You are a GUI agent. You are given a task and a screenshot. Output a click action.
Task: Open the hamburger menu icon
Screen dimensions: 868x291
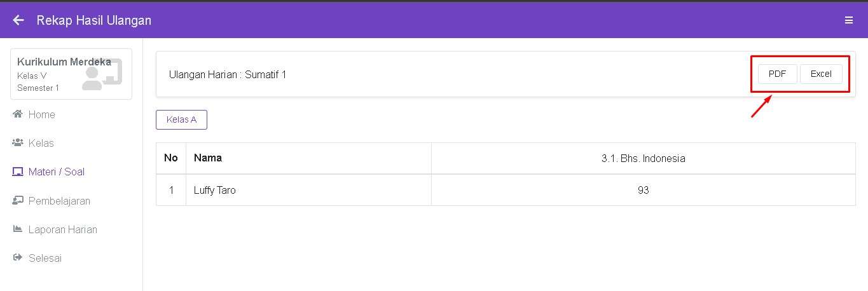[848, 20]
